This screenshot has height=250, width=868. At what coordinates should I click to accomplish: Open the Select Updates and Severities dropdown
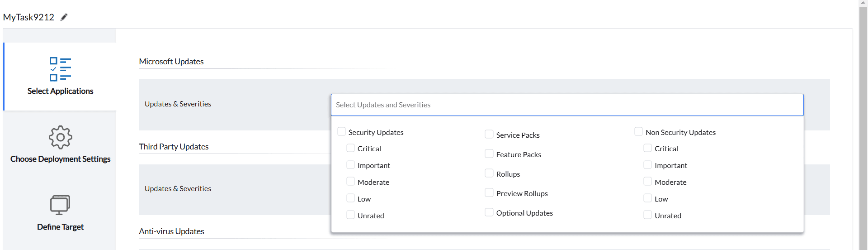567,105
